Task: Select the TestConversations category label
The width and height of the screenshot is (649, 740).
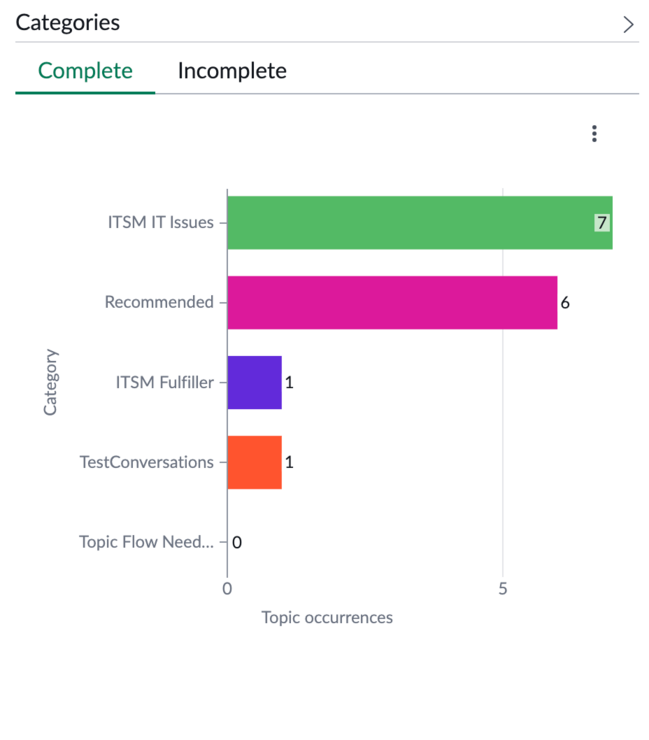Action: tap(146, 462)
